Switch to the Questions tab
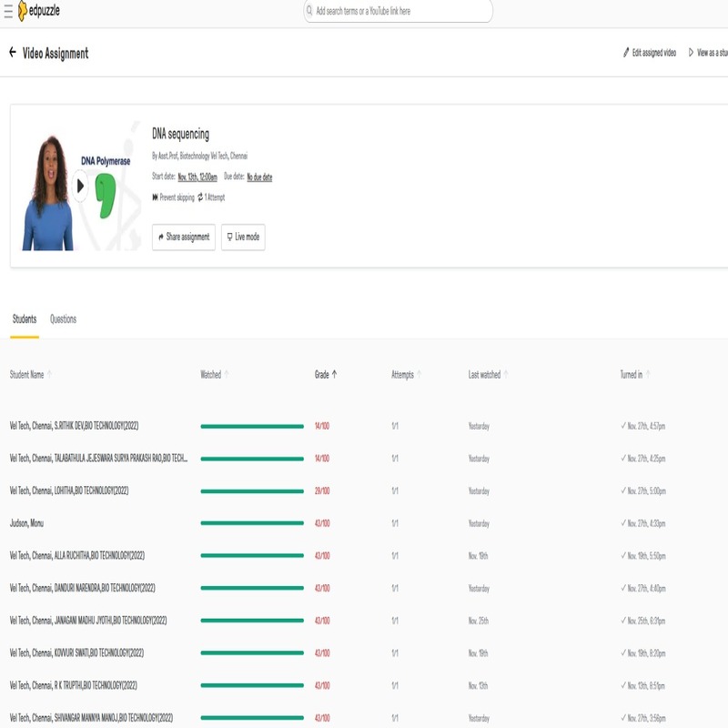728x728 pixels. click(63, 319)
